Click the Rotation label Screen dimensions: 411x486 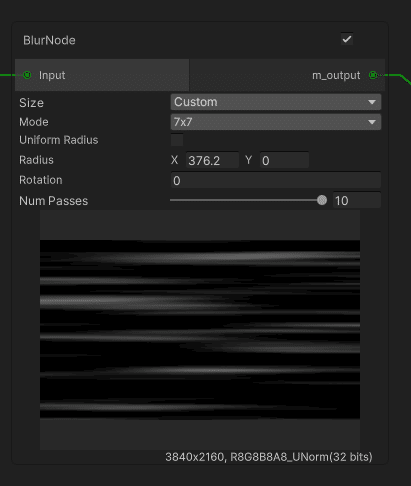(x=41, y=180)
